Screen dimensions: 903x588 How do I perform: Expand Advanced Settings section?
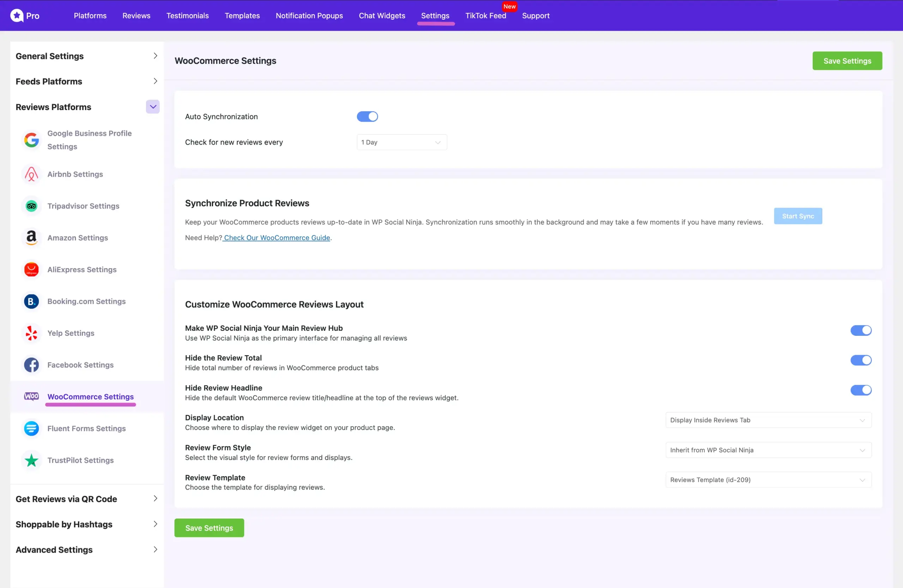click(87, 550)
